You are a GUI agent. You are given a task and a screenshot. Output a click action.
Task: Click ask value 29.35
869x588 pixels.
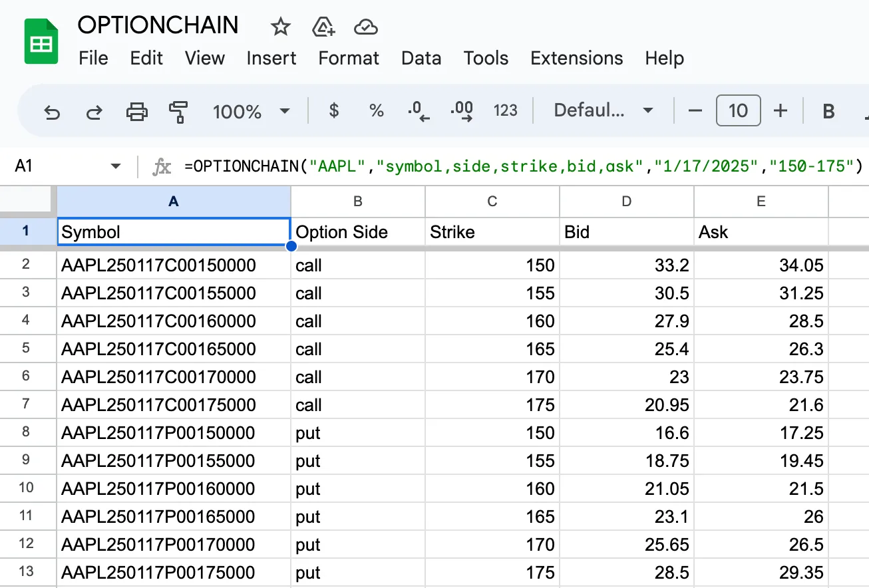(761, 573)
